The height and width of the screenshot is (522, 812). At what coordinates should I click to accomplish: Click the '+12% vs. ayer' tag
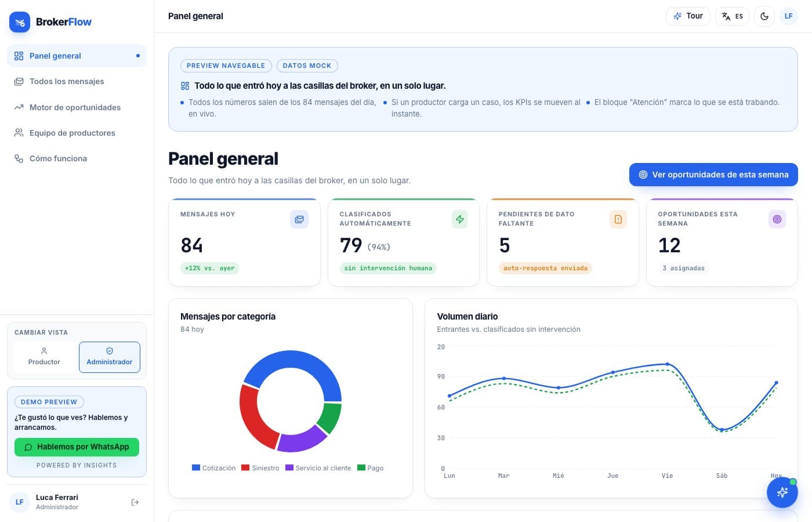pos(210,268)
